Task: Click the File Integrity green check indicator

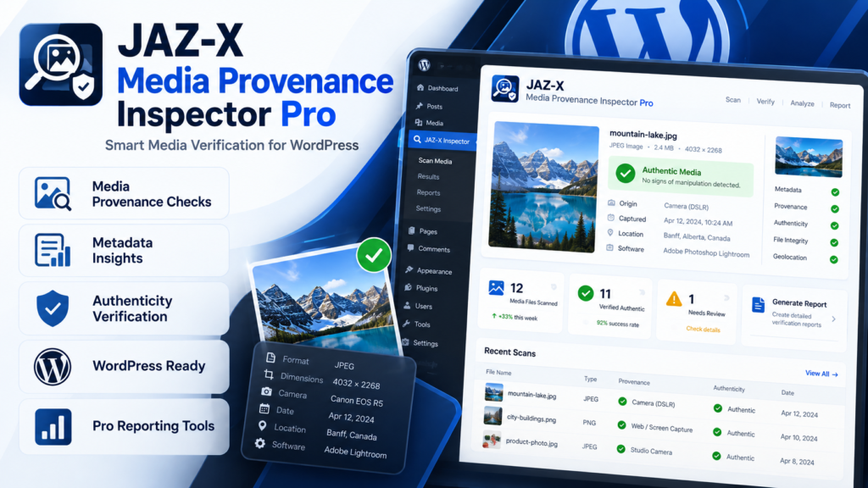Action: pyautogui.click(x=834, y=243)
